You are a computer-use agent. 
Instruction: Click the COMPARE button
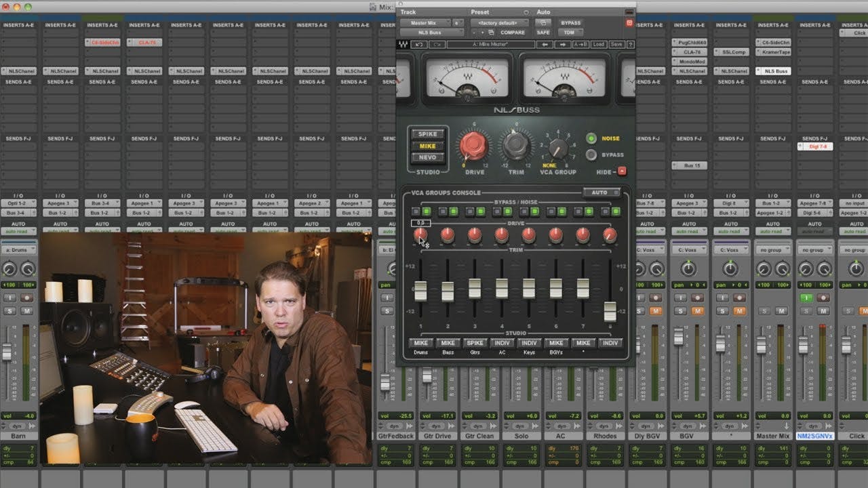point(513,33)
